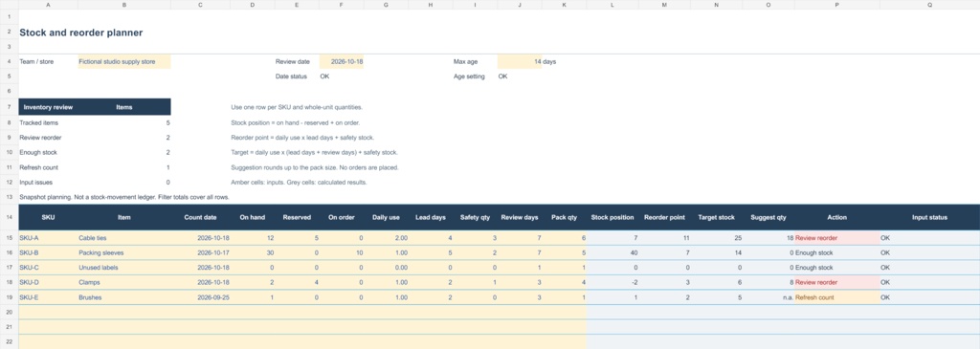This screenshot has height=349, width=980.
Task: Click the store name 'Fictional studio supply store'
Action: point(123,62)
